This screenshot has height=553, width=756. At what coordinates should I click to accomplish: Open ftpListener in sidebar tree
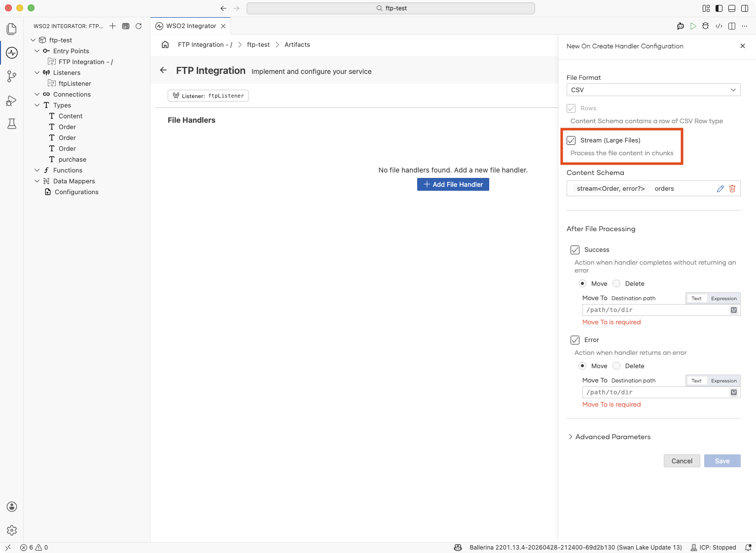tap(75, 83)
